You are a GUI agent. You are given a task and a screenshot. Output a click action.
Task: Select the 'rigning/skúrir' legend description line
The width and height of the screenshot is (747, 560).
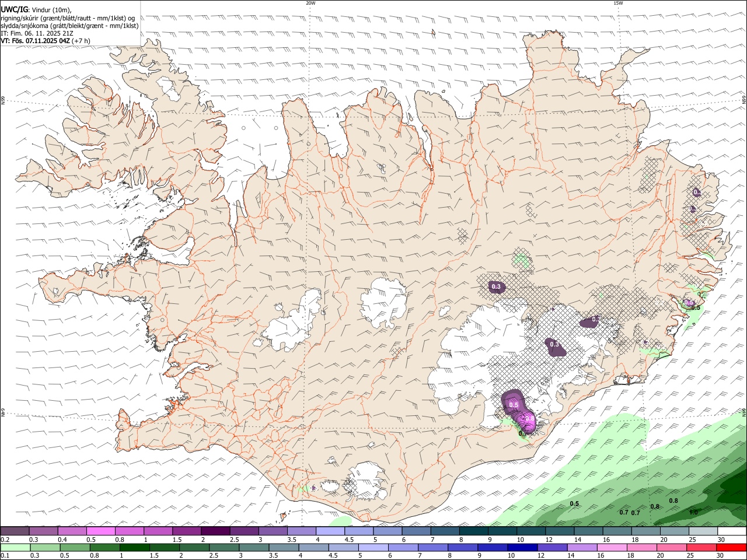click(68, 18)
